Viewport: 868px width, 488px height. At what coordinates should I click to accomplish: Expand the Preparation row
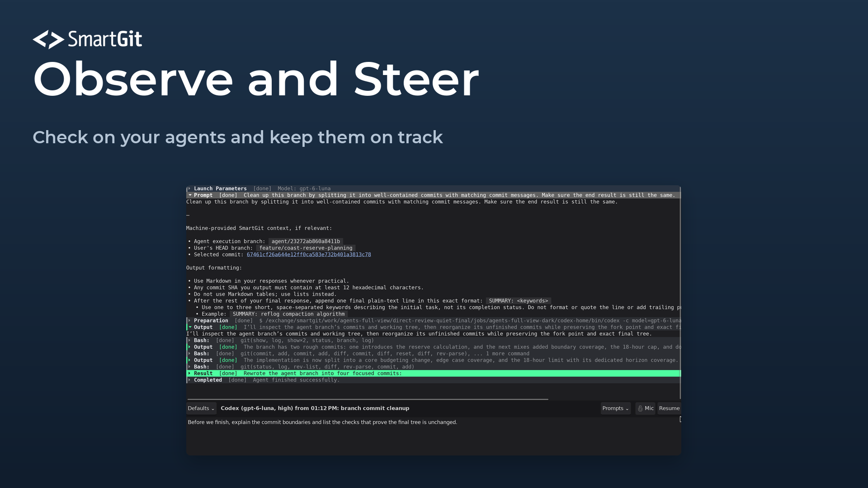point(189,320)
